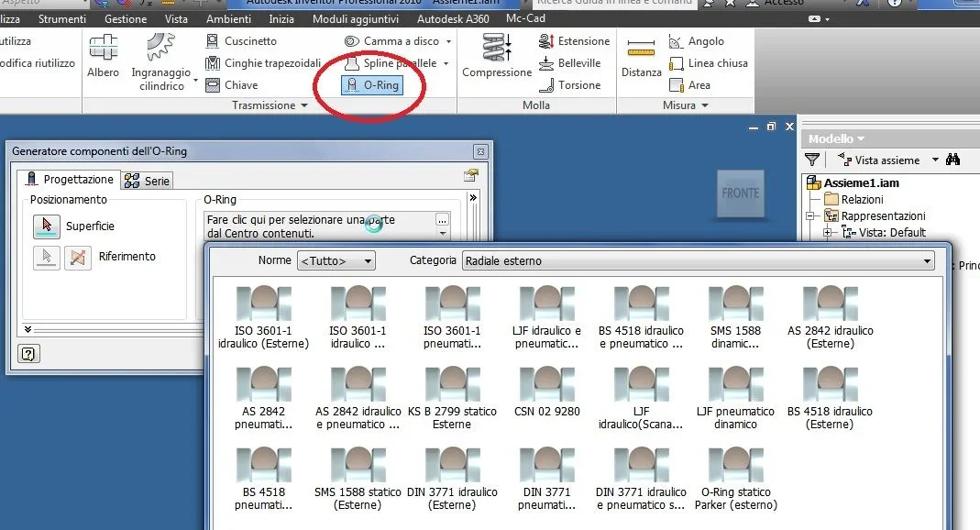Click the Superficie selection arrow button
Screen dimensions: 980x530
46,226
